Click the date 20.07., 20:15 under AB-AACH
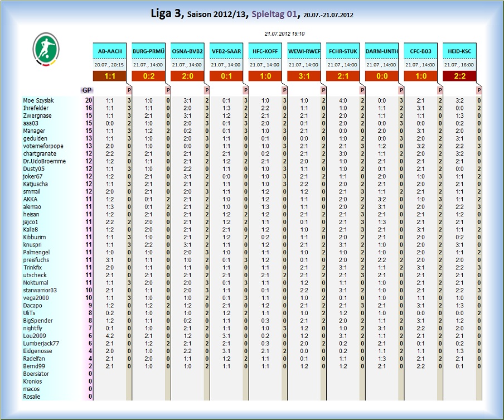The image size is (504, 420). point(109,65)
